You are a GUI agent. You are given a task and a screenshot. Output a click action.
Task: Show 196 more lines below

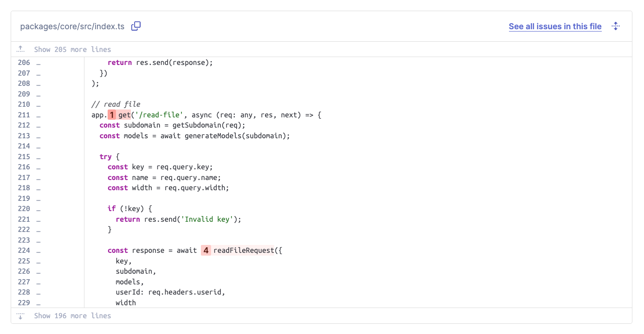tap(72, 316)
